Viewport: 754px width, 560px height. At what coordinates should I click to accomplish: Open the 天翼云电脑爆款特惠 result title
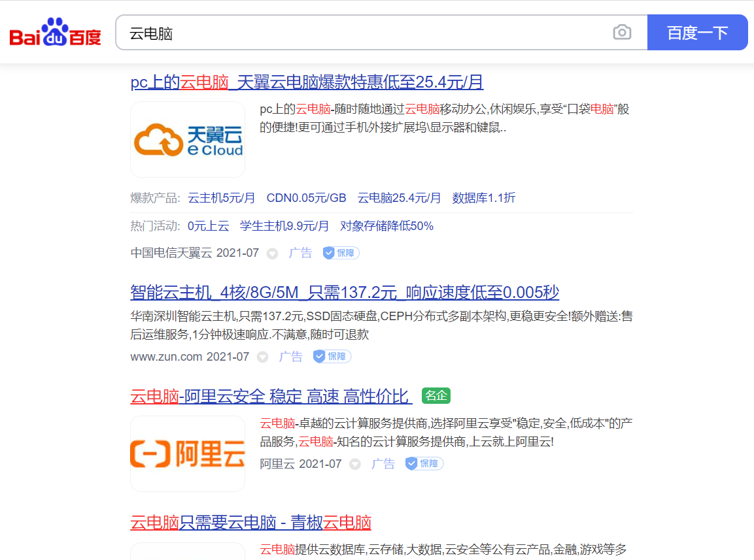307,82
